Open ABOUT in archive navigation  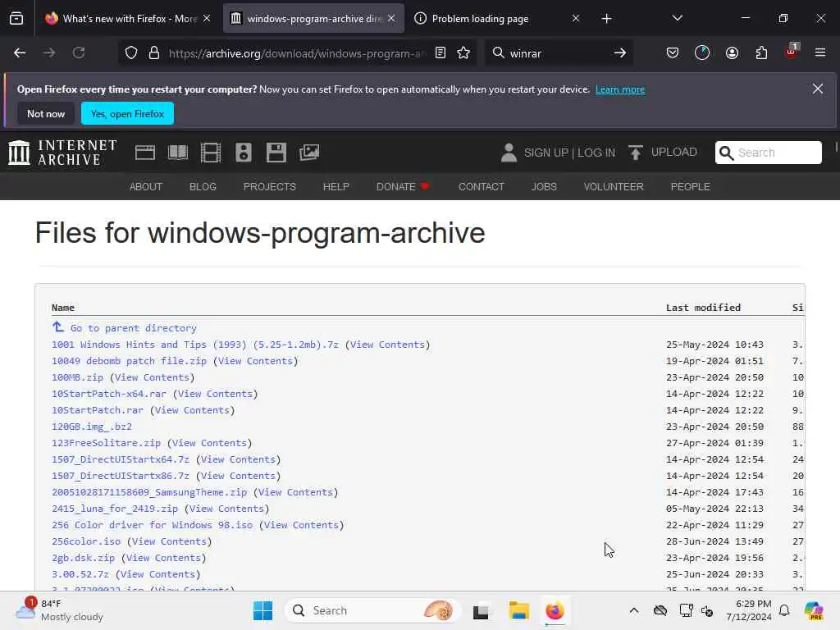coord(146,186)
